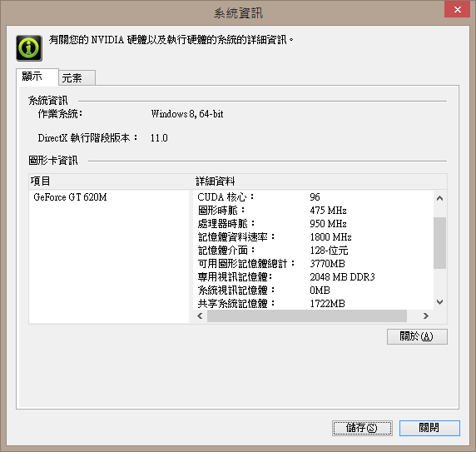
Task: Click the value 2048 MB DDR3
Action: (342, 277)
